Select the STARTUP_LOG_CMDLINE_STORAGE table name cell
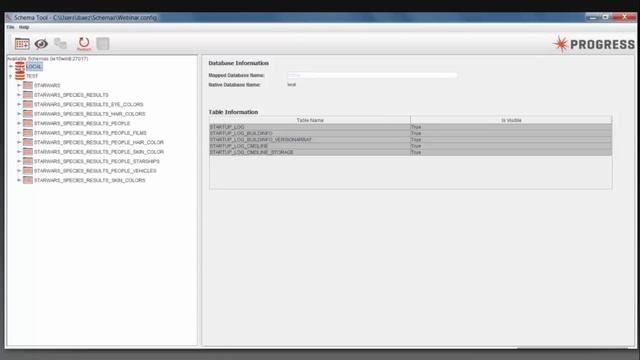The image size is (640, 360). point(310,152)
